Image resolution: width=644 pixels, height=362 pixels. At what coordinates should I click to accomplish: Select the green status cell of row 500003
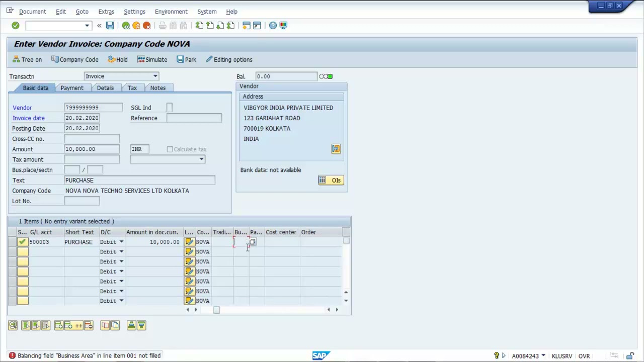tap(22, 242)
